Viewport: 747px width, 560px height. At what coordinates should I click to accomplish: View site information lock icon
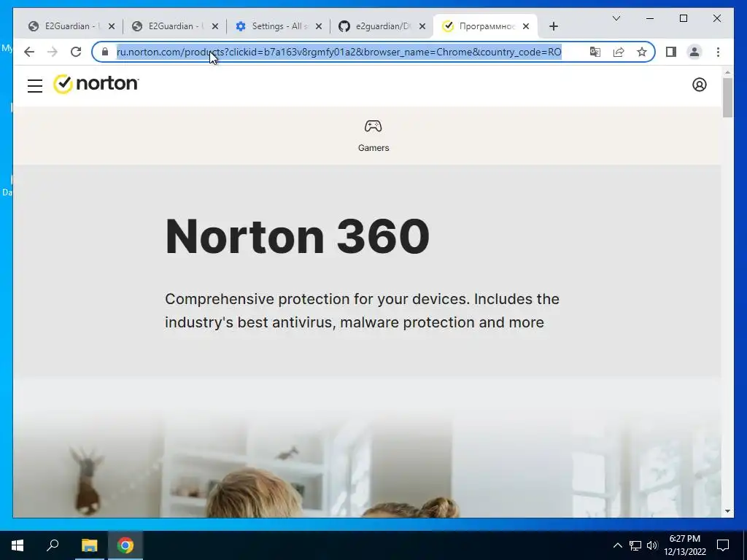coord(105,52)
